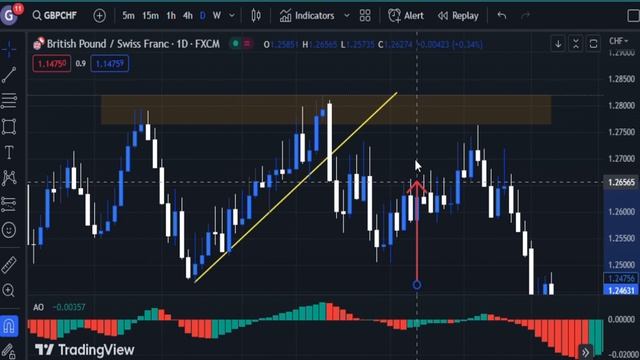The width and height of the screenshot is (640, 360).
Task: Expand the timeframe dropdown arrow
Action: [232, 16]
